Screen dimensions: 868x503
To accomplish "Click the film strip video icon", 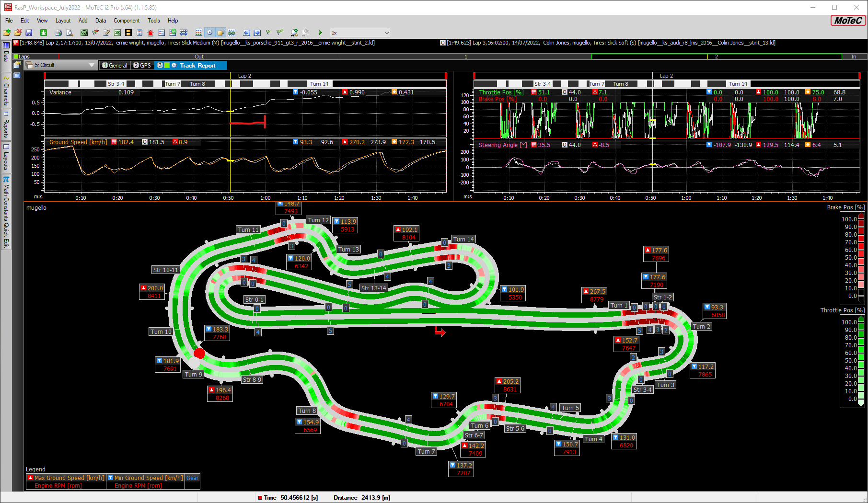I will [128, 33].
